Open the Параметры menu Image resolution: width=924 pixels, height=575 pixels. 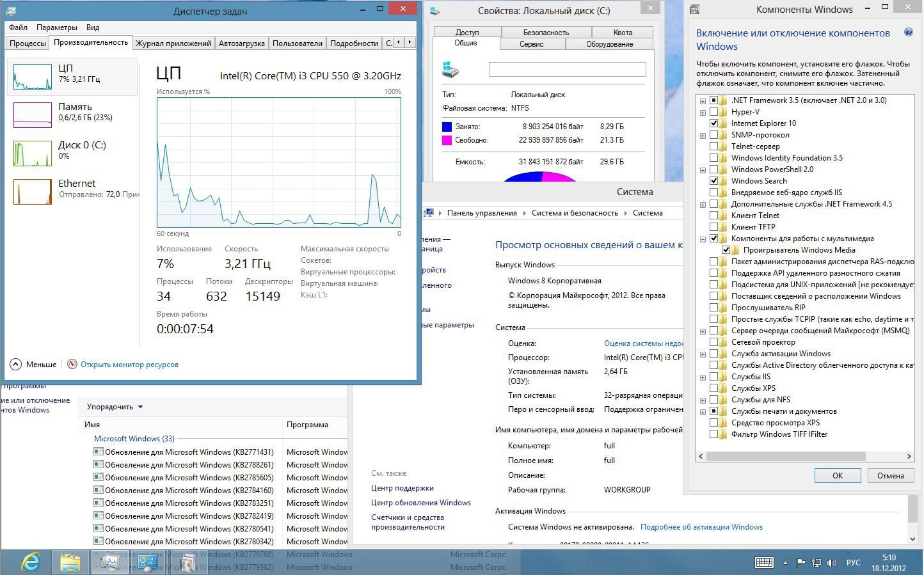[x=57, y=28]
